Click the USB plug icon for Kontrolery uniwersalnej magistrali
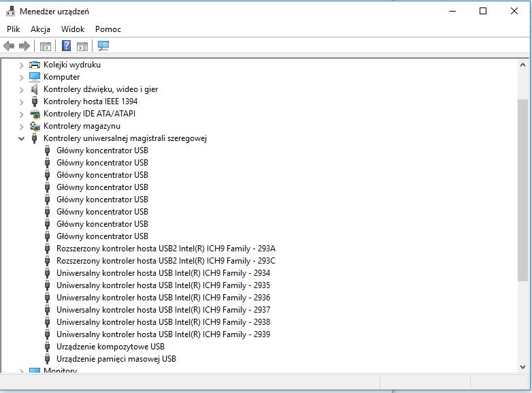 34,138
